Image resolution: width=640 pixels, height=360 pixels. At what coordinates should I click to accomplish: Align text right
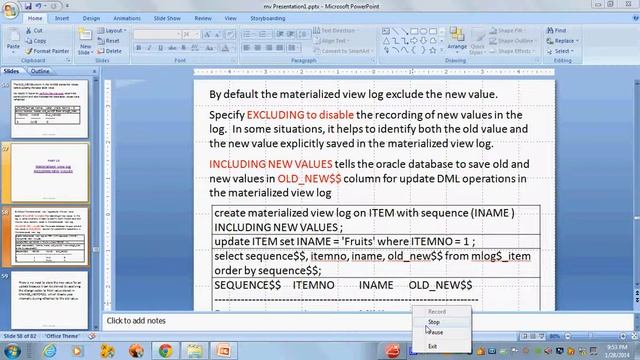pos(269,48)
